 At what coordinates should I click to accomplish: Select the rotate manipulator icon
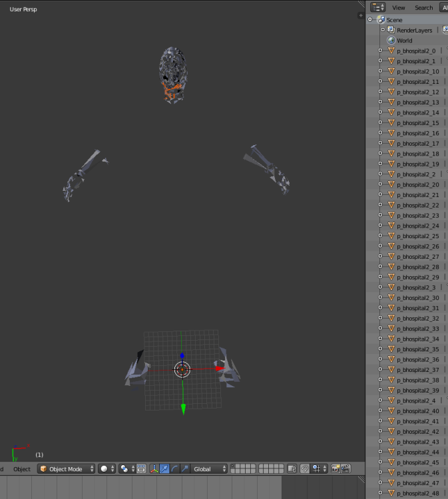point(174,469)
